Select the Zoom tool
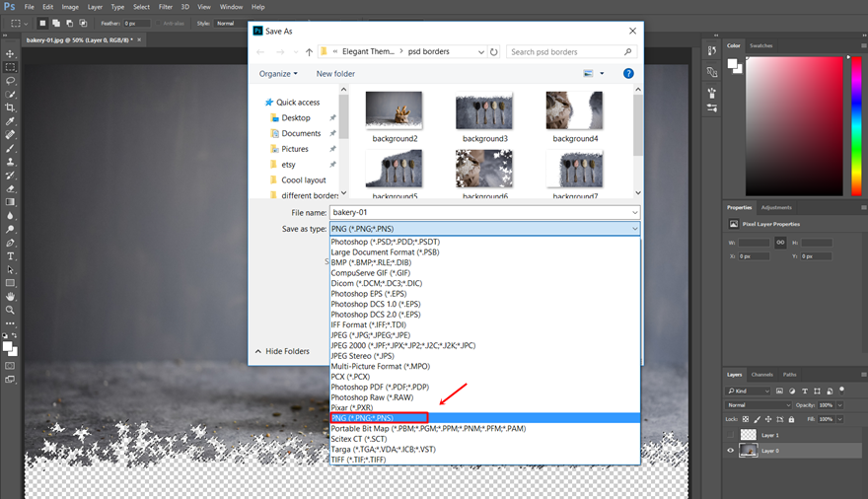This screenshot has height=499, width=868. click(10, 310)
